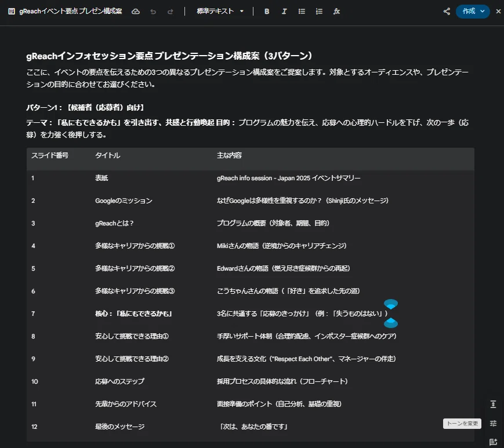Click the cloud save status icon

click(136, 12)
